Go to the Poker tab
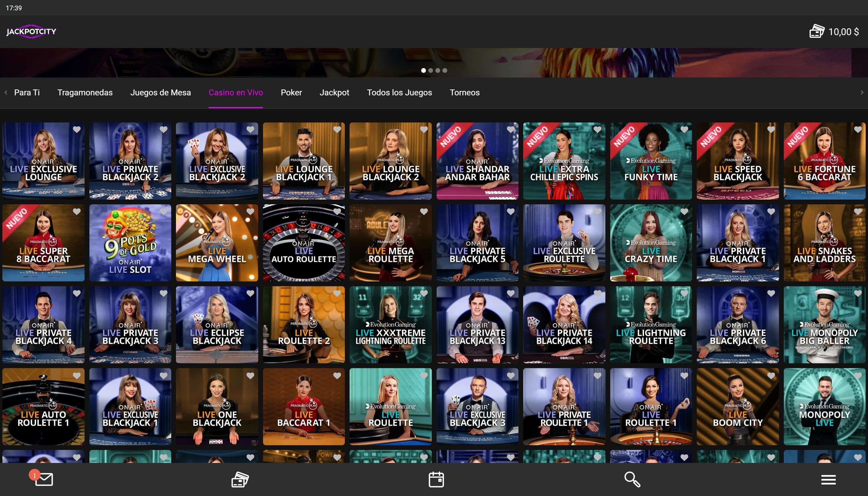The image size is (868, 496). 291,92
